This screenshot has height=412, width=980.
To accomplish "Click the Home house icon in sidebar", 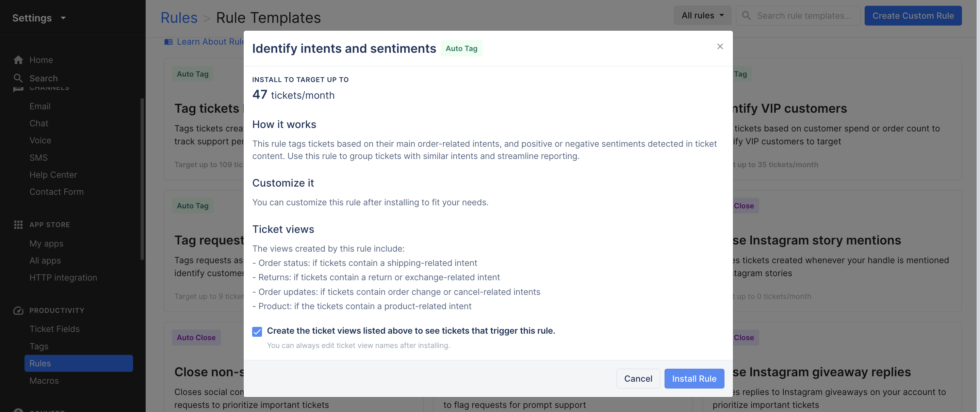I will tap(18, 60).
